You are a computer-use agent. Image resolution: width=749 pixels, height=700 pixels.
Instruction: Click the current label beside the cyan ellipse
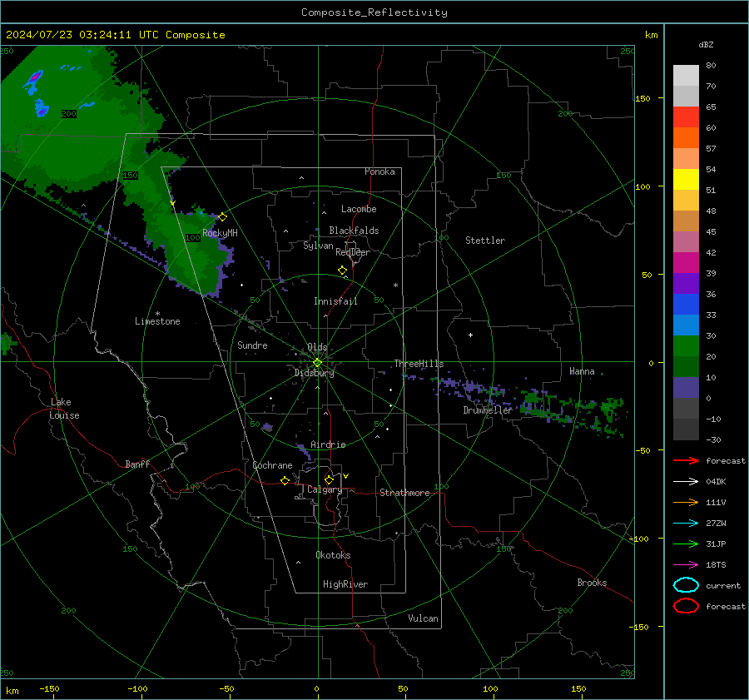(x=723, y=585)
